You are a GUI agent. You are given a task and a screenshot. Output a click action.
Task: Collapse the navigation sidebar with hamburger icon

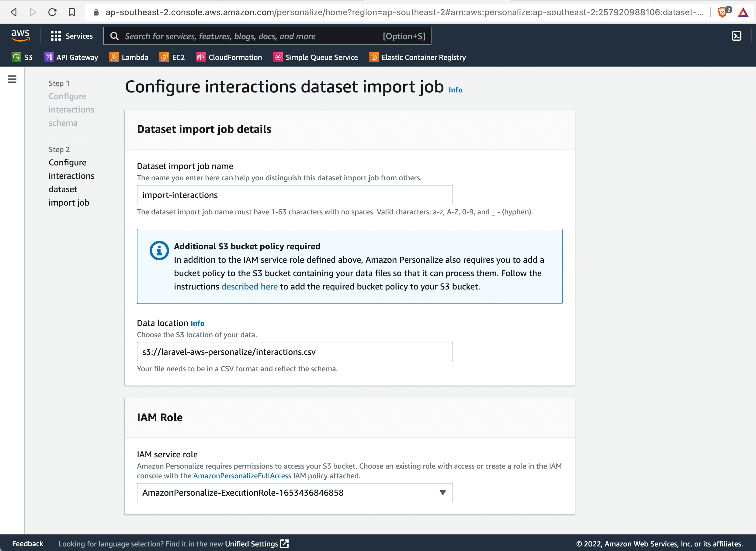(12, 79)
